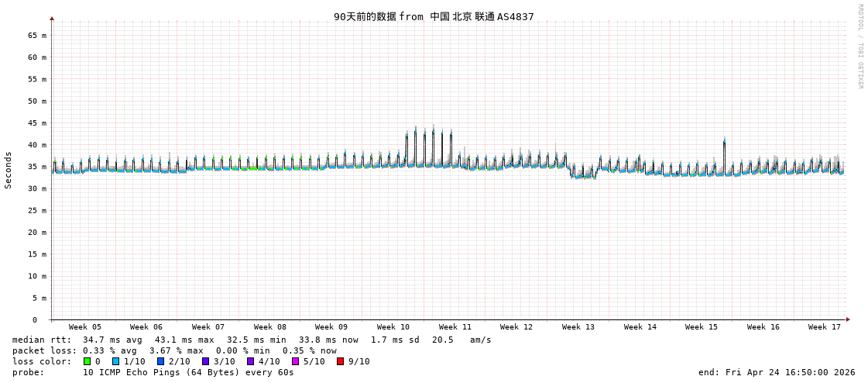The width and height of the screenshot is (868, 383).
Task: Select the red 9/10 loss swatch
Action: [x=340, y=361]
